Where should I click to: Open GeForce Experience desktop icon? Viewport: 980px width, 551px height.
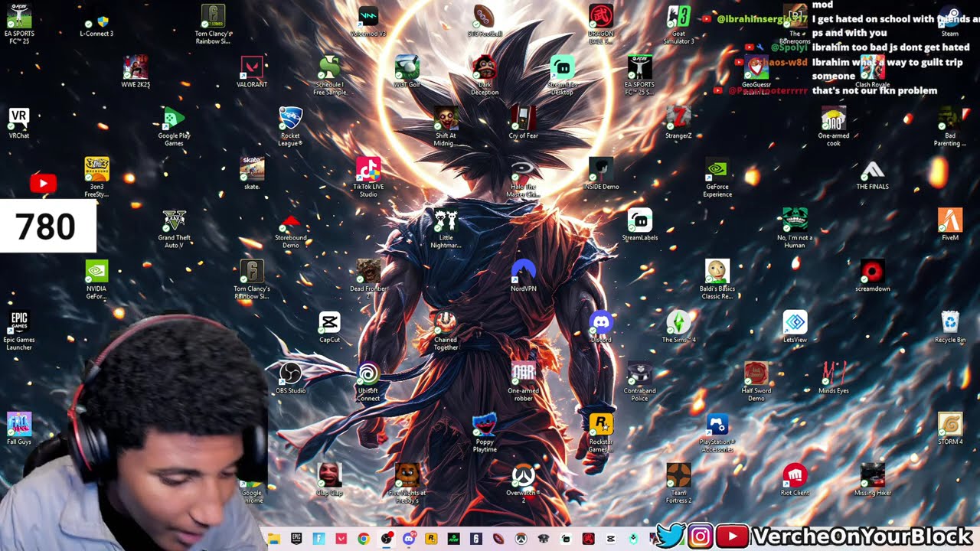717,178
